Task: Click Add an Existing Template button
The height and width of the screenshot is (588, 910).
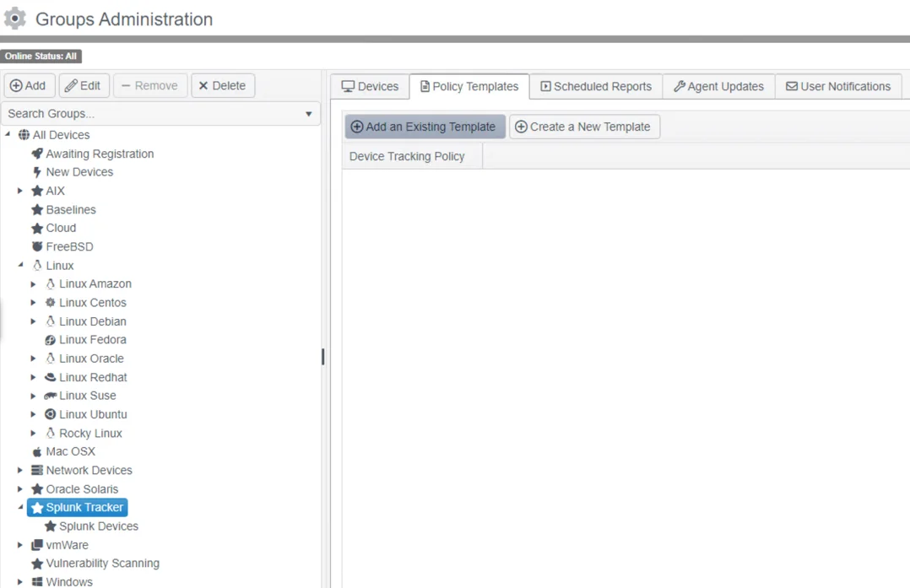Action: click(x=425, y=127)
